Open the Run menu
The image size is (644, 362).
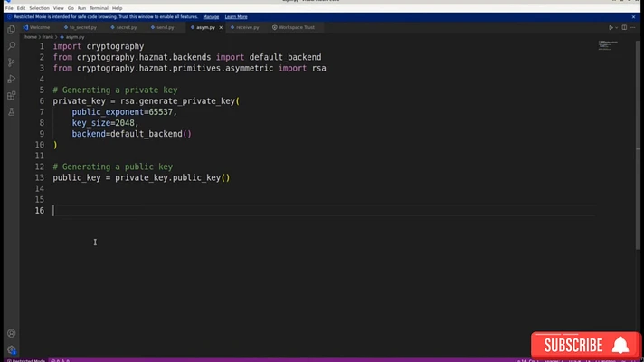click(x=81, y=8)
